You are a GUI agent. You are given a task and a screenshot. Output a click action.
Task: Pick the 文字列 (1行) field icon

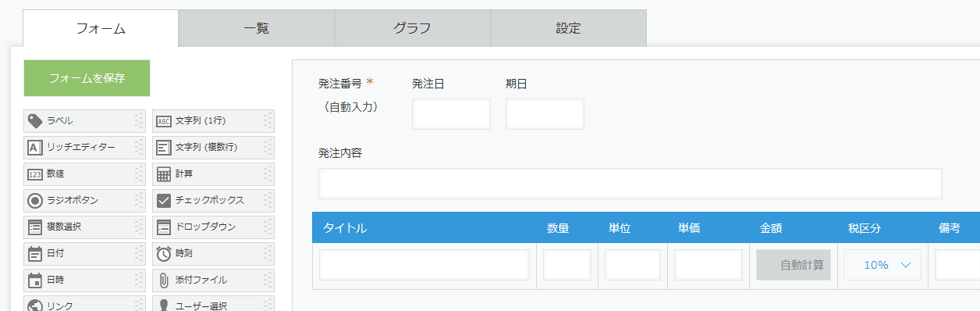coord(164,121)
